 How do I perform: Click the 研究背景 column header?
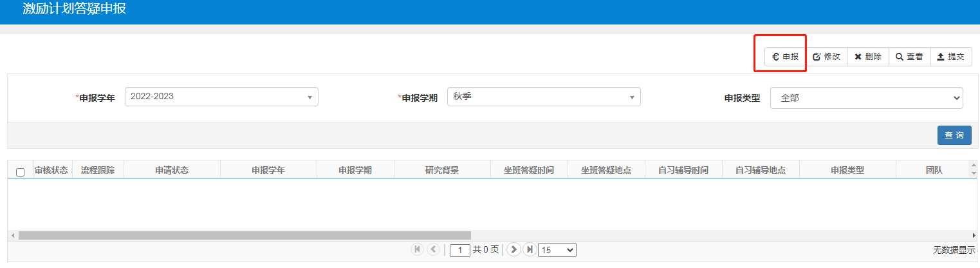[442, 170]
